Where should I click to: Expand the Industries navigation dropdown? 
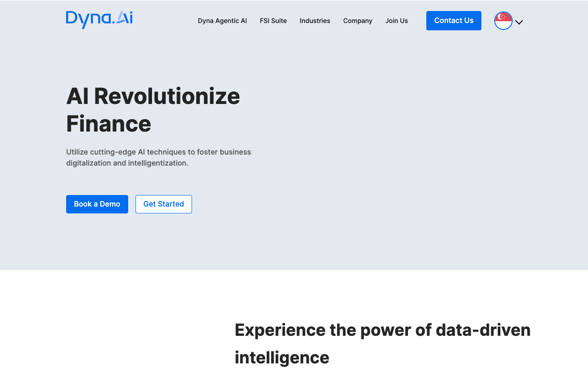click(x=315, y=21)
